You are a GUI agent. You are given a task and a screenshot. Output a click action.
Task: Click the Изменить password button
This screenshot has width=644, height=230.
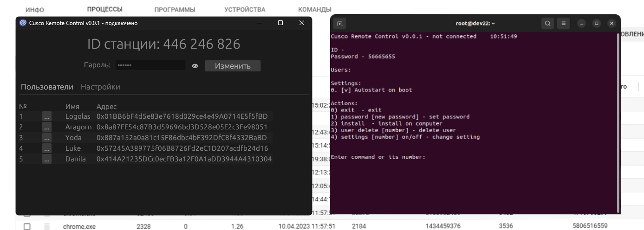point(233,66)
